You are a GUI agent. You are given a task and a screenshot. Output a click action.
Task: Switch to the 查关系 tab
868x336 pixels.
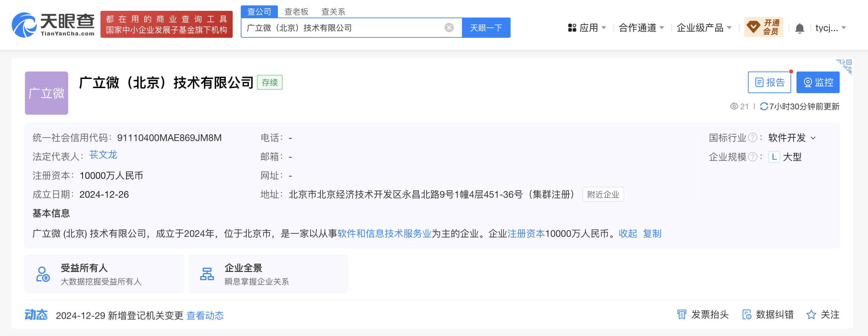tap(333, 11)
